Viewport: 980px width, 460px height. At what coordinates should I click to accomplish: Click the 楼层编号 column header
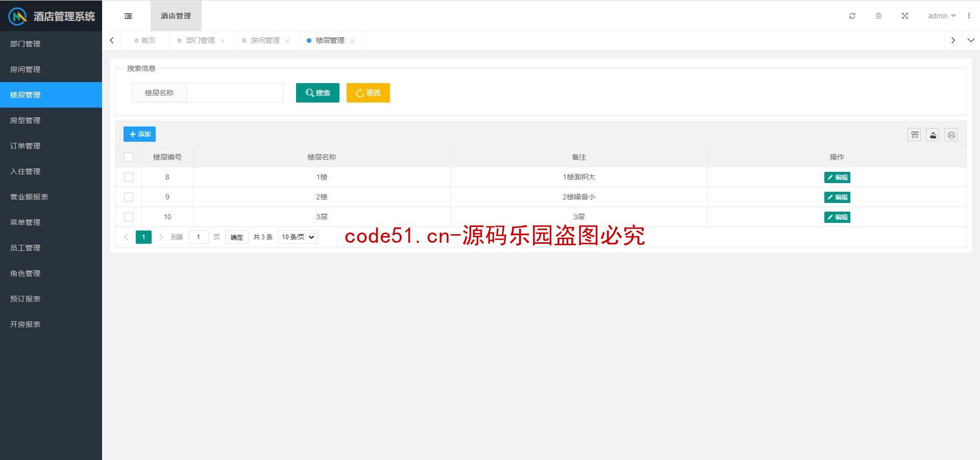pos(167,157)
